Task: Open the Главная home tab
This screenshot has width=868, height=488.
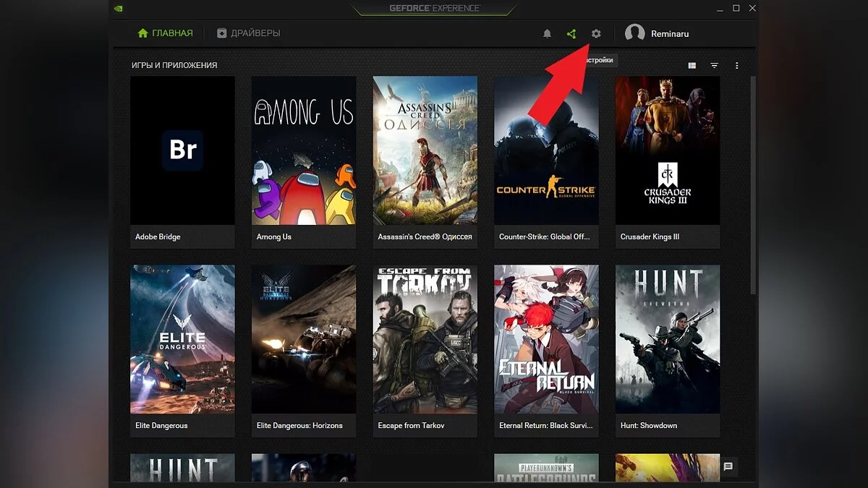Action: pyautogui.click(x=166, y=33)
